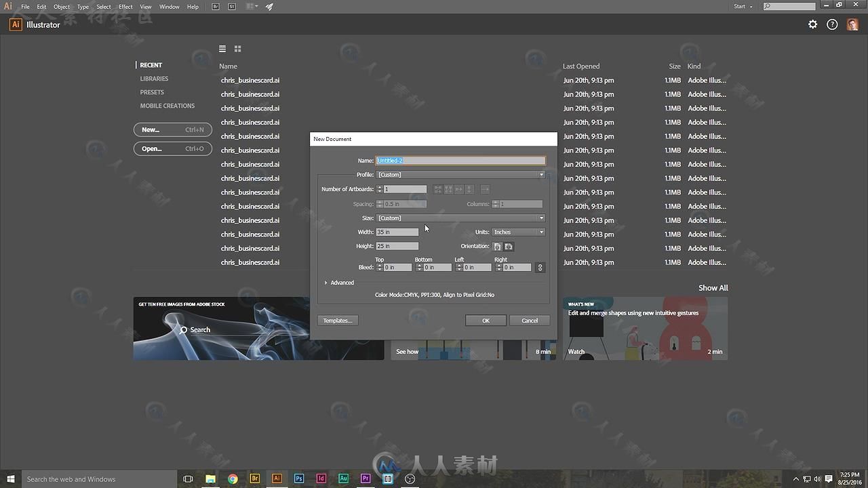Open Adobe Stock via the St icon

[232, 7]
